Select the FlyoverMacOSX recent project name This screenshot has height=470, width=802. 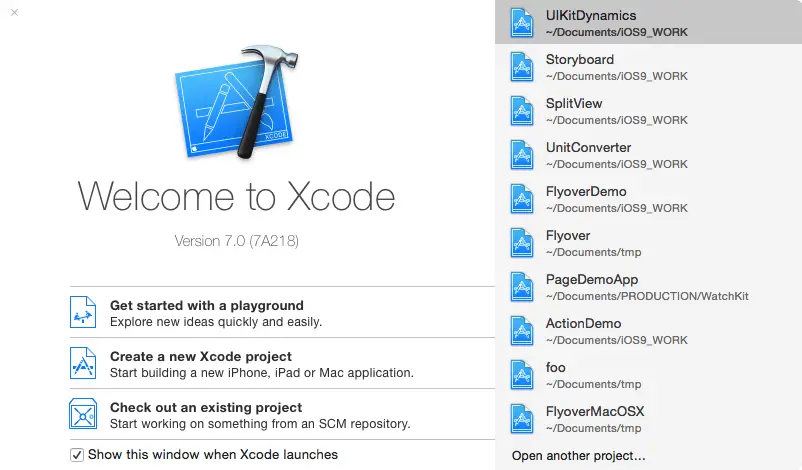(595, 411)
